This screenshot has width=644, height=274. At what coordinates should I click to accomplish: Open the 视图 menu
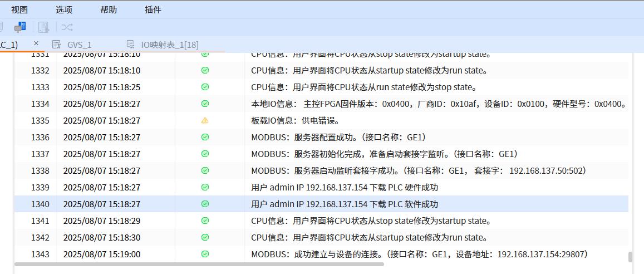[19, 9]
